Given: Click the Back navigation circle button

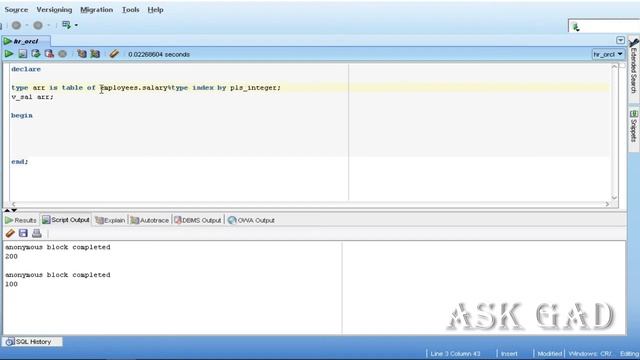Looking at the screenshot, I should pos(16,25).
